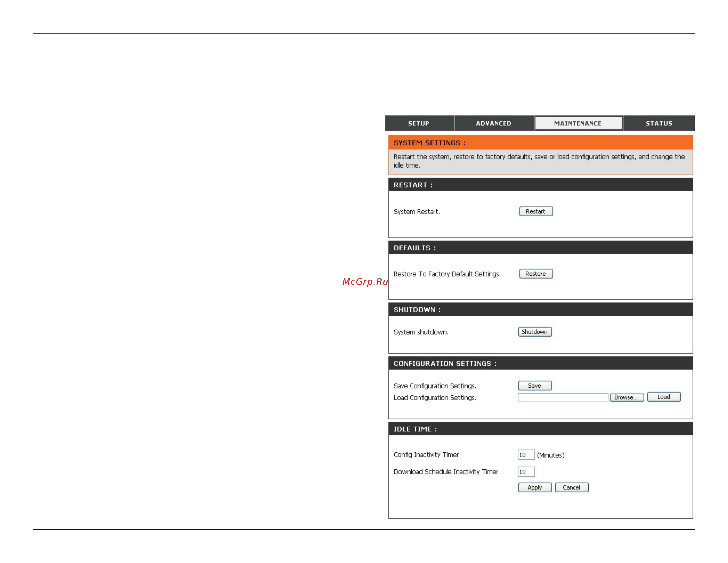The width and height of the screenshot is (728, 563).
Task: Click the 'Save Configuration Settings.' label
Action: tap(435, 386)
